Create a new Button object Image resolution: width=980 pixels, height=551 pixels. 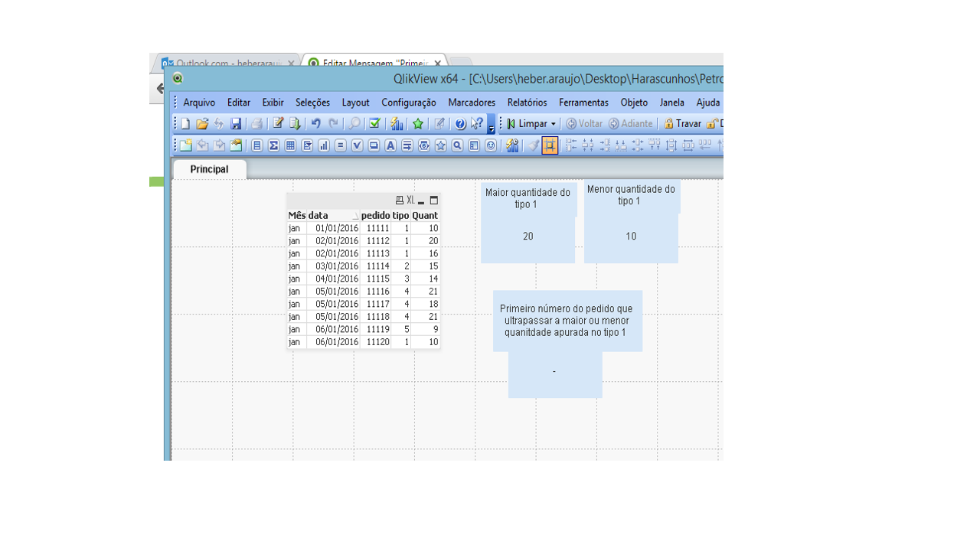tap(374, 145)
